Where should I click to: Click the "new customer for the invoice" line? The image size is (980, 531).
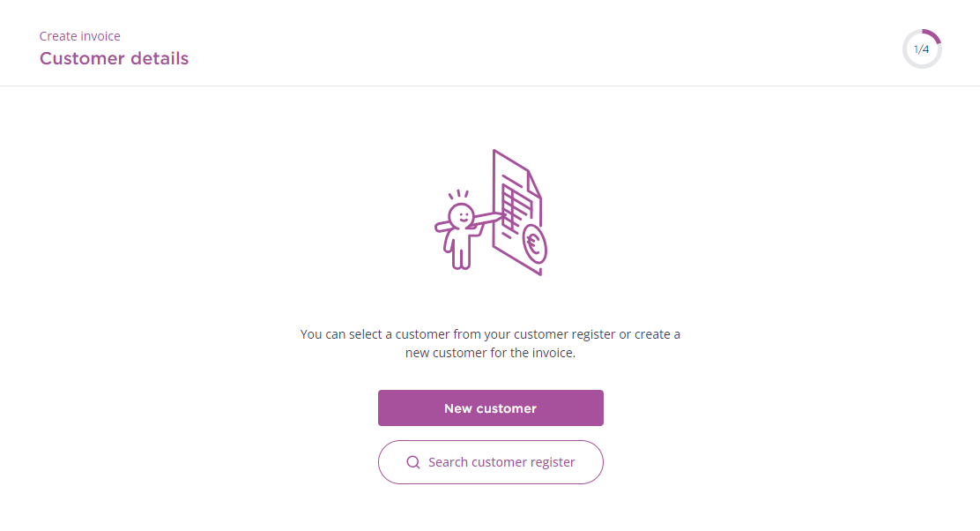(490, 353)
